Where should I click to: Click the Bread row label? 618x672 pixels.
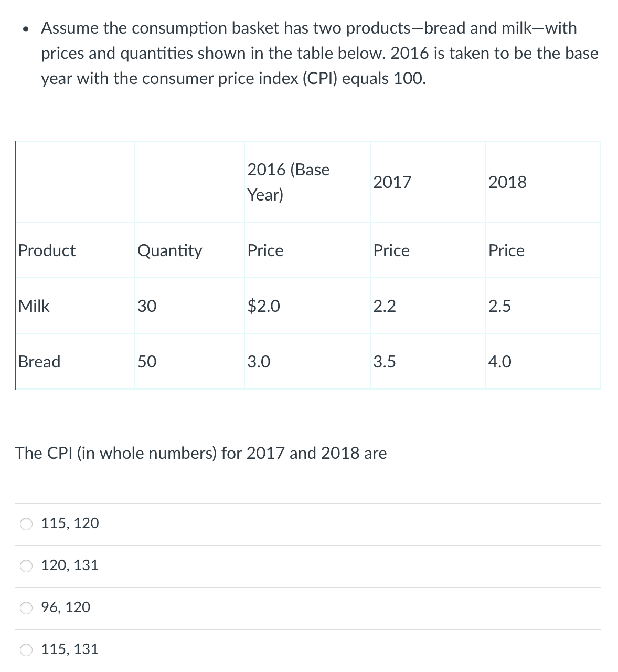click(x=39, y=361)
